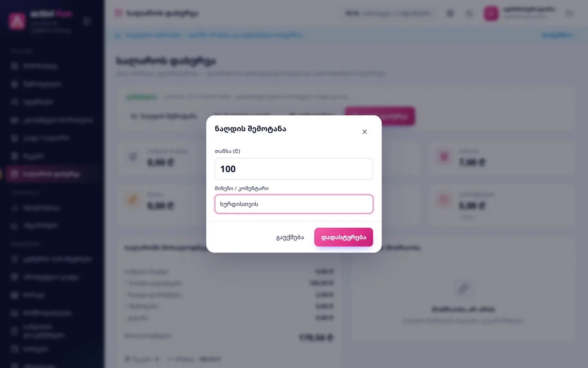Close the ნაღდის შემოტანა dialog with X
This screenshot has width=588, height=368.
click(x=365, y=132)
